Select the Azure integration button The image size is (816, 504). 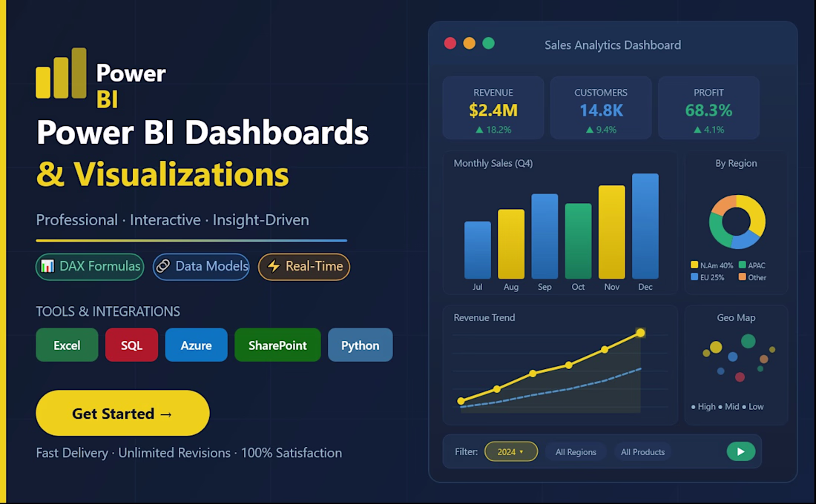click(x=196, y=345)
